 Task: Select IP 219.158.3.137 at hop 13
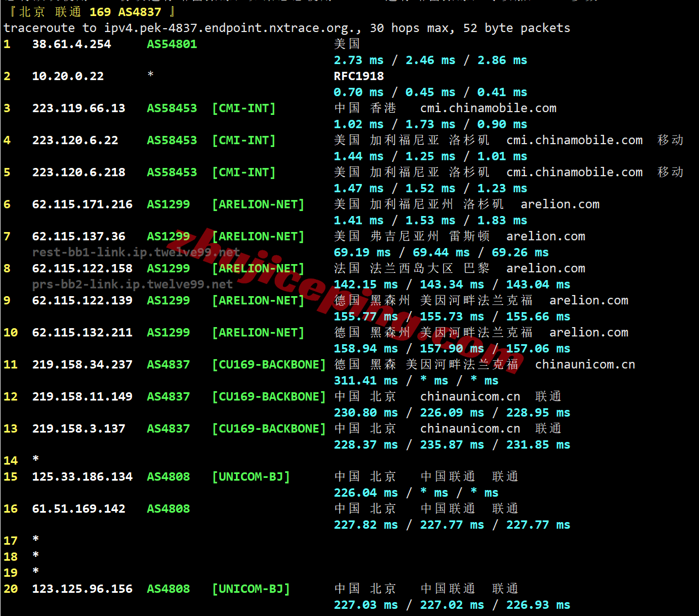78,429
